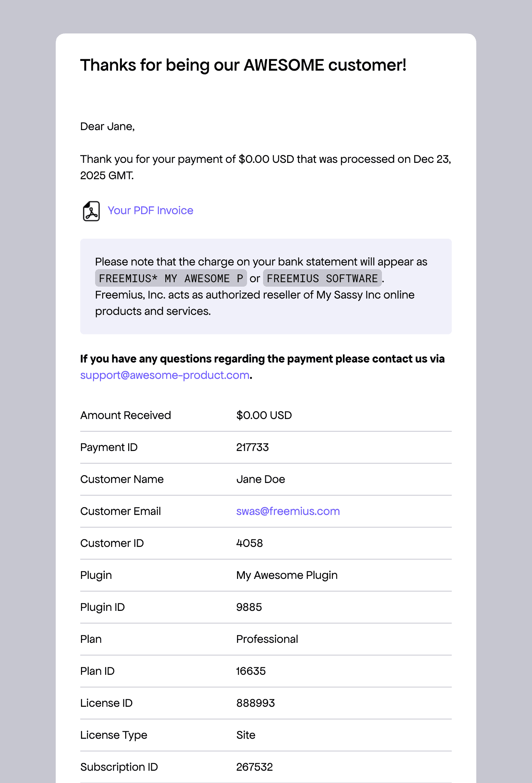Viewport: 532px width, 783px height.
Task: Click the FREEMIUS* MY AWESOME P code label
Action: pos(171,278)
